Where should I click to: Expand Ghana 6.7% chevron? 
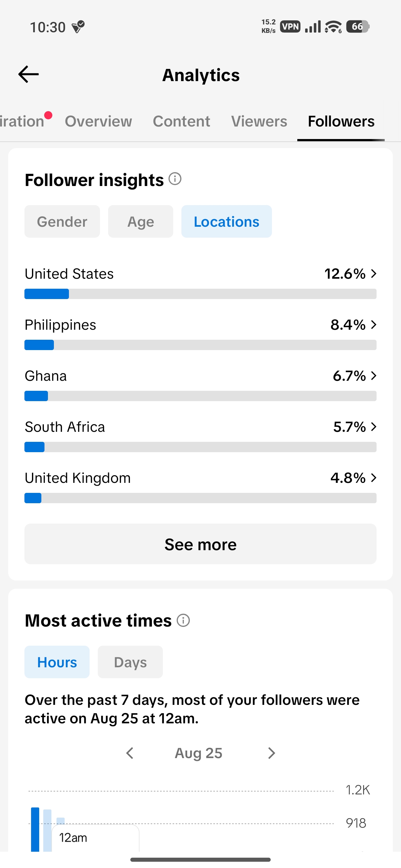click(373, 375)
